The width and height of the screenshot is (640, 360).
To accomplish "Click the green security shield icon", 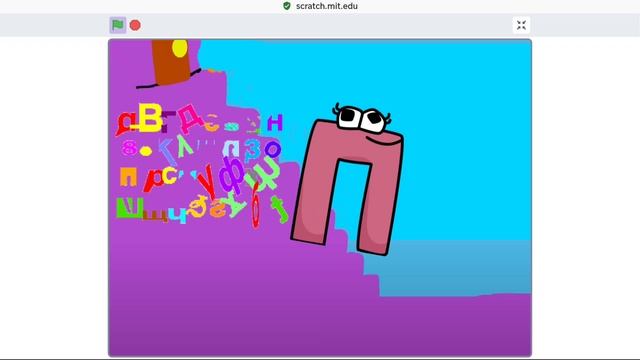I will click(x=287, y=6).
